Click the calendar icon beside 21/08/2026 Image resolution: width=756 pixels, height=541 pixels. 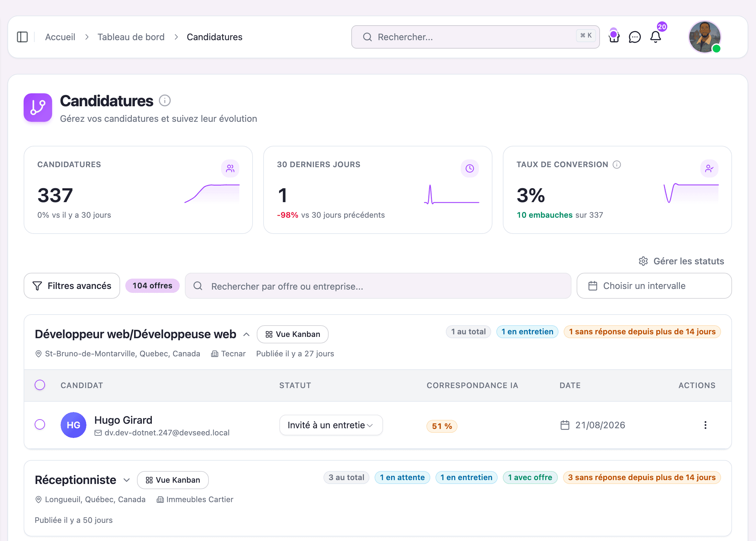pyautogui.click(x=565, y=425)
